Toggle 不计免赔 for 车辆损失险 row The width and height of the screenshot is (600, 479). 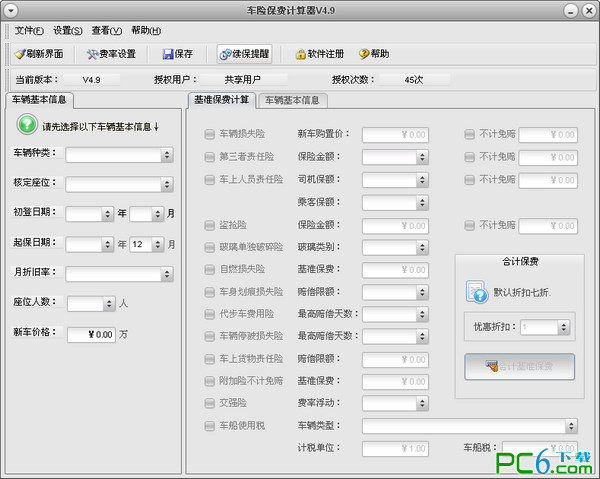pyautogui.click(x=469, y=134)
